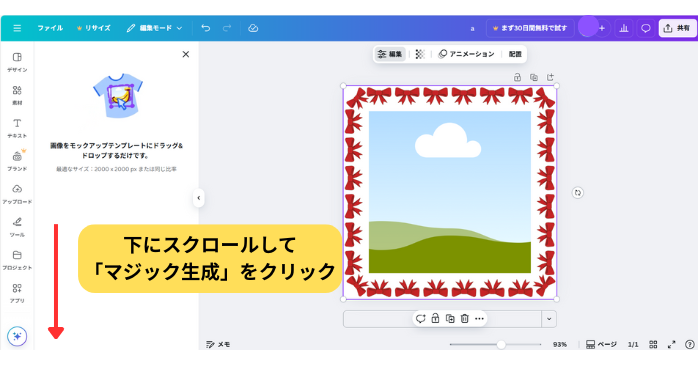Open the アプリ sidebar tab
Image resolution: width=698 pixels, height=365 pixels.
[17, 293]
